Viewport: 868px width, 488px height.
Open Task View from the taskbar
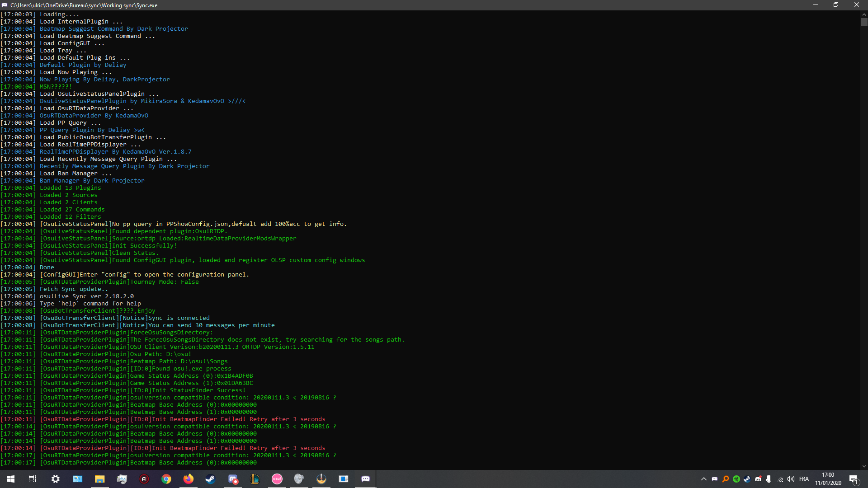33,479
